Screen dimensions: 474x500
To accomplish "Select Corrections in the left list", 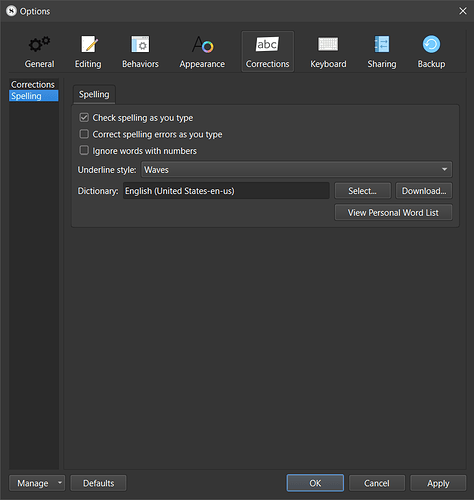I will [33, 85].
